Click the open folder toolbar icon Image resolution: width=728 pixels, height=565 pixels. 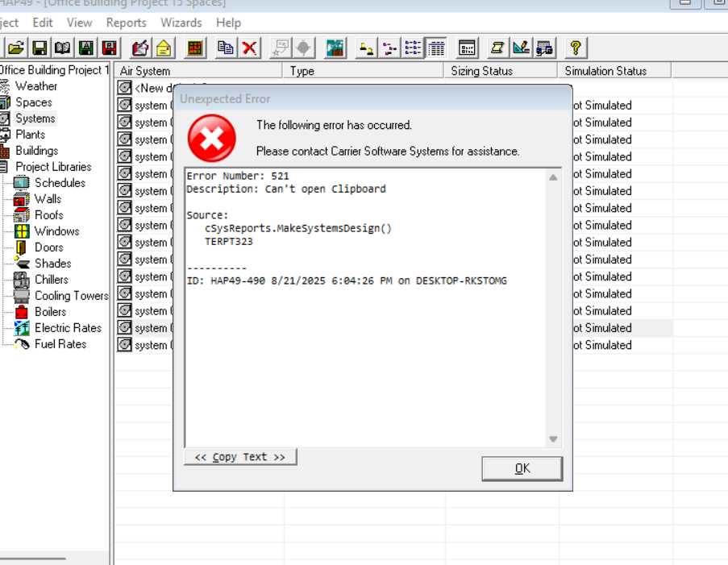coord(15,48)
